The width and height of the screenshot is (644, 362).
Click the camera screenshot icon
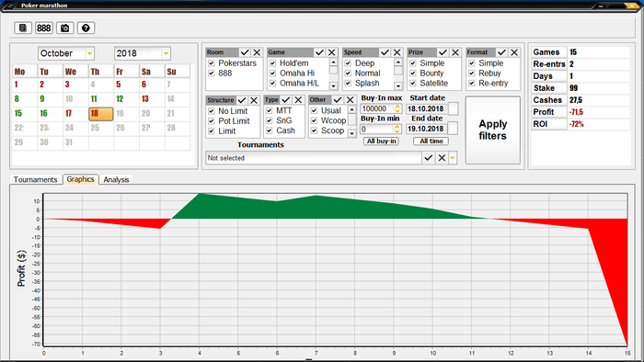coord(64,28)
